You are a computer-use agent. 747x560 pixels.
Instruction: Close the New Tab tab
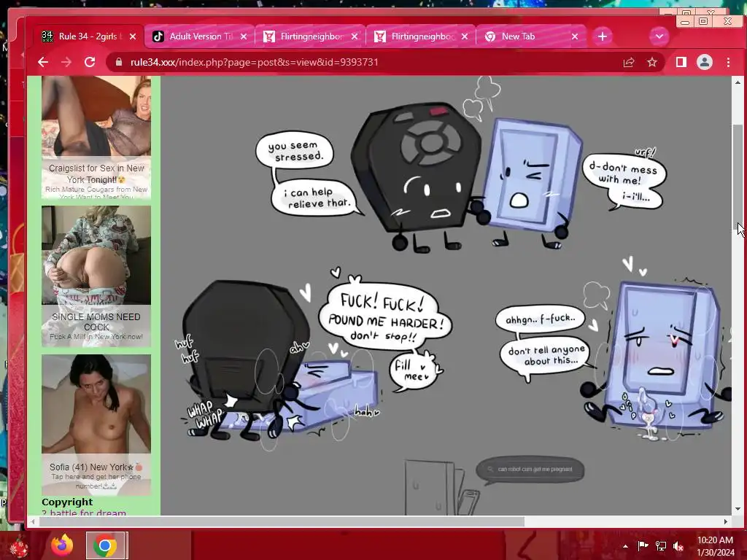coord(575,36)
